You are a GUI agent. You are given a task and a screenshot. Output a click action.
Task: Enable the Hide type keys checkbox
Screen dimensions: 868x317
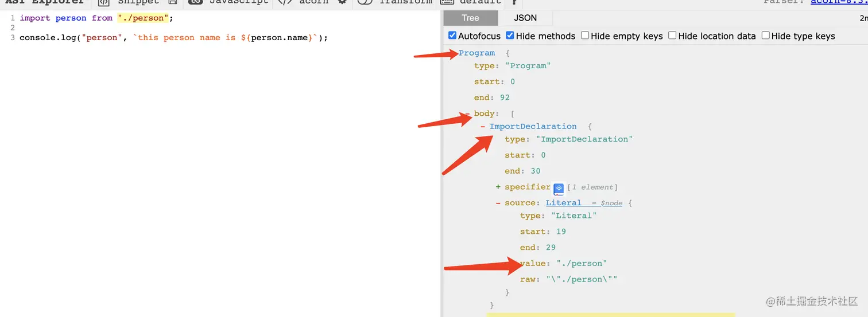pyautogui.click(x=766, y=36)
